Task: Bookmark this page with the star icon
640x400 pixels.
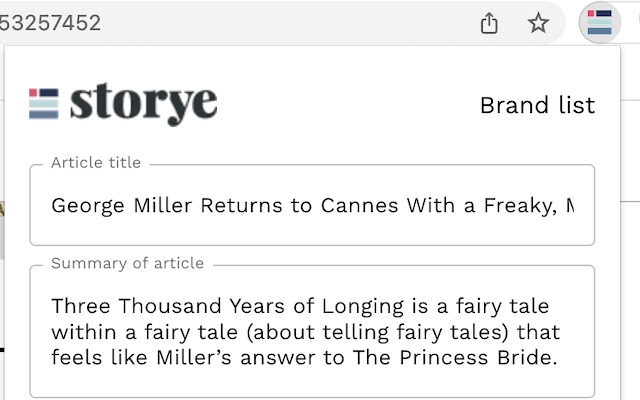Action: coord(539,23)
